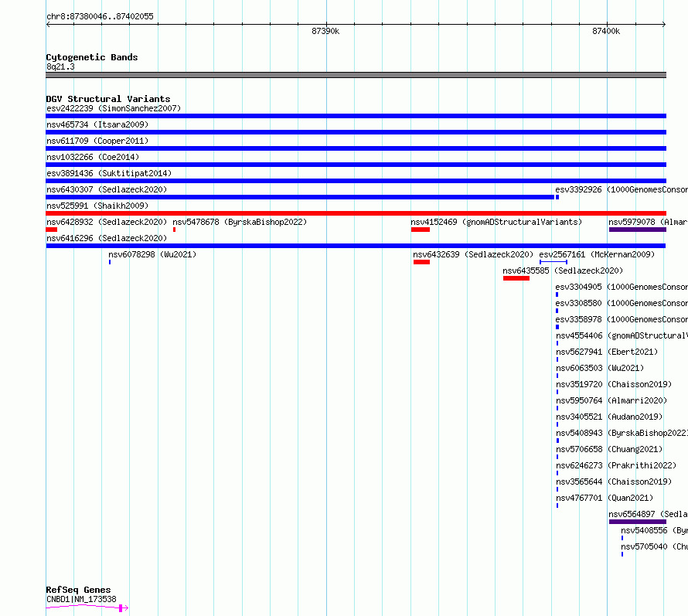Viewport: 688px width, 616px height.
Task: Click the 87390k ruler position label
Action: [x=325, y=31]
